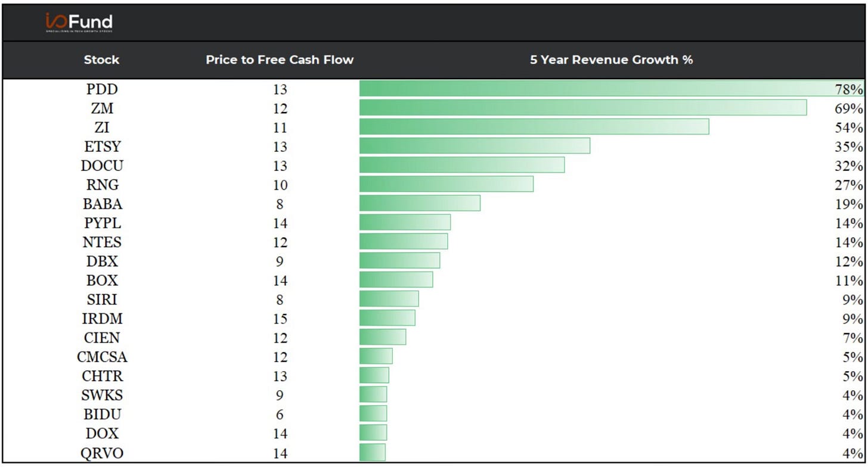The image size is (868, 467).
Task: Select the DOCU stock ticker
Action: tap(102, 166)
